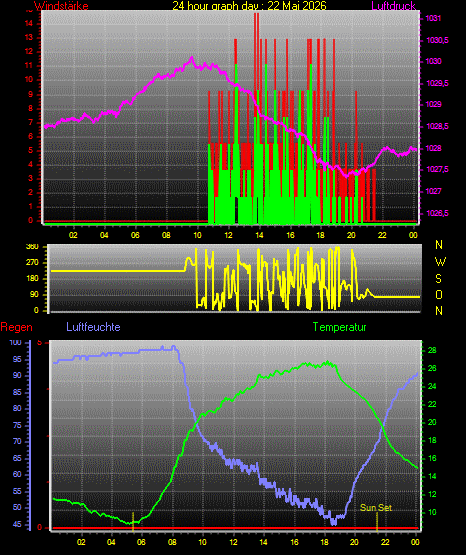This screenshot has height=555, width=466.
Task: Click the 28 temperature axis value
Action: [x=432, y=350]
